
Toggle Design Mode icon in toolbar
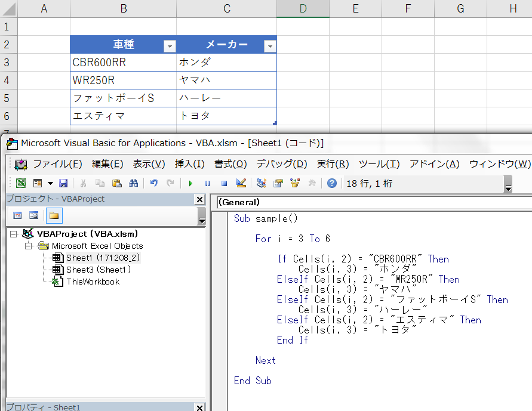coord(241,184)
